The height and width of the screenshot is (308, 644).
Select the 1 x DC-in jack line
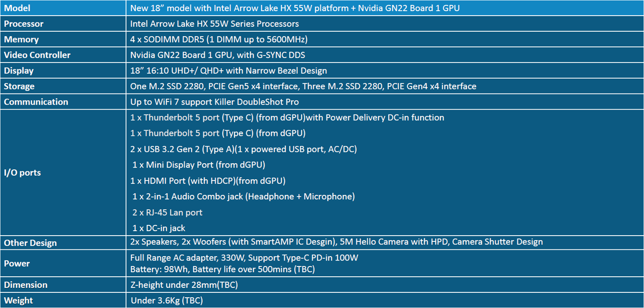point(159,228)
